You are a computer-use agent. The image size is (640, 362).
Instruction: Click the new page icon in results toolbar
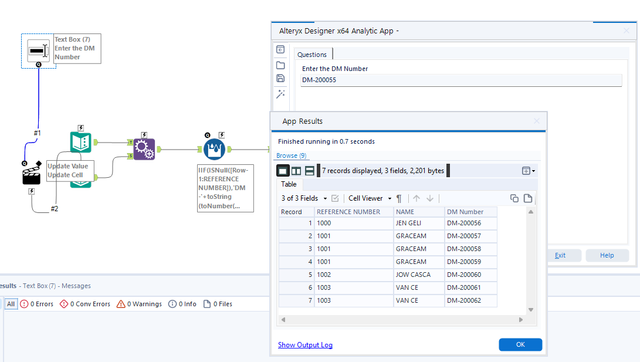(x=528, y=198)
